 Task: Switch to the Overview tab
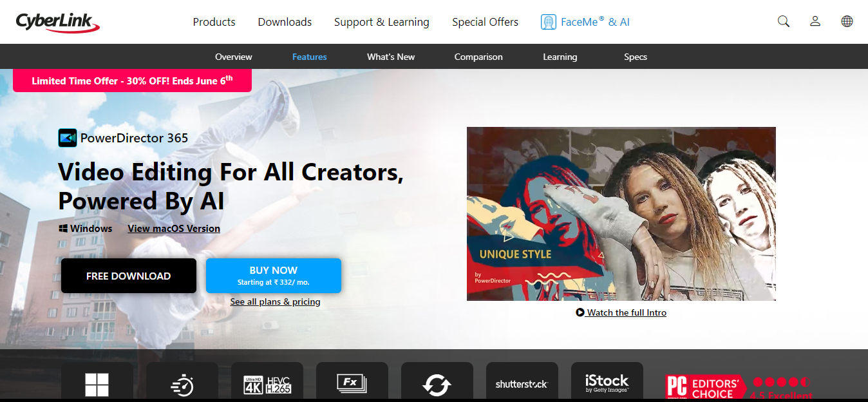pos(234,57)
